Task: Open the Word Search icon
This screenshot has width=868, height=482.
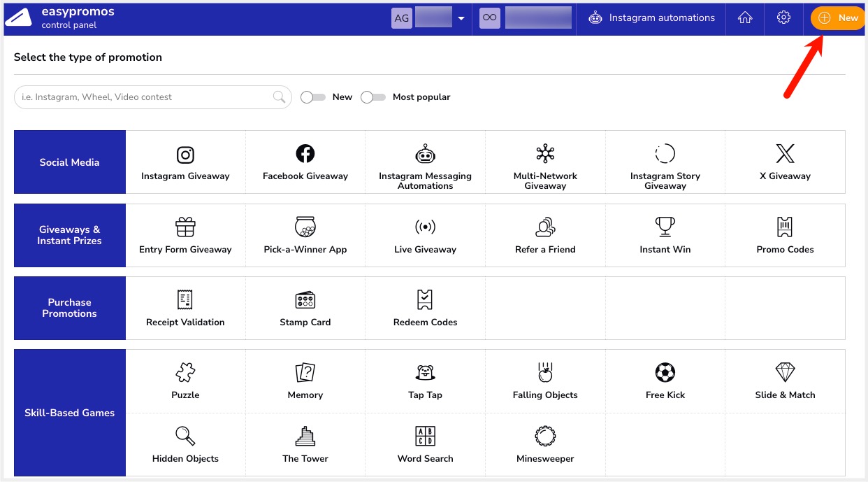Action: tap(425, 437)
